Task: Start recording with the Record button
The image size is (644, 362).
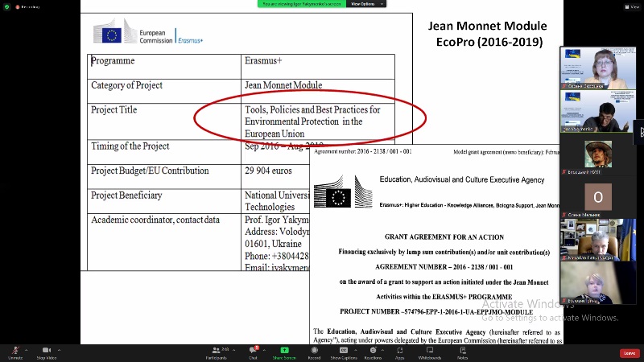Action: (314, 352)
